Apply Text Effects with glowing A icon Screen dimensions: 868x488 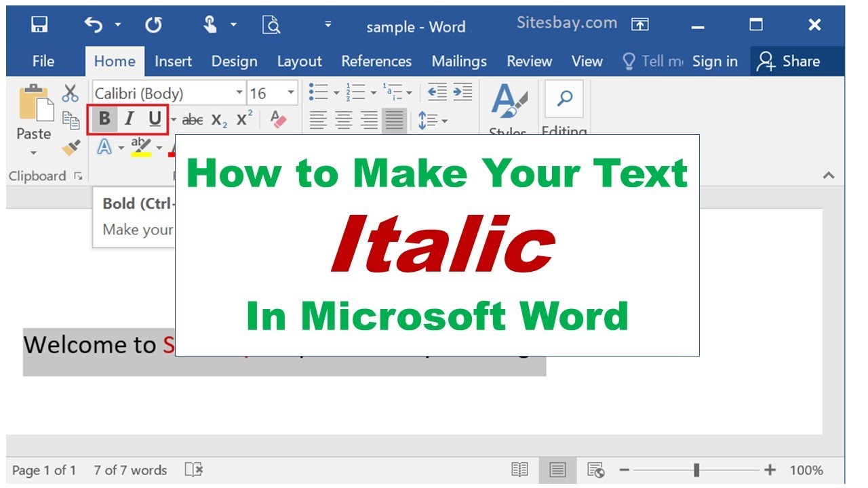coord(104,146)
